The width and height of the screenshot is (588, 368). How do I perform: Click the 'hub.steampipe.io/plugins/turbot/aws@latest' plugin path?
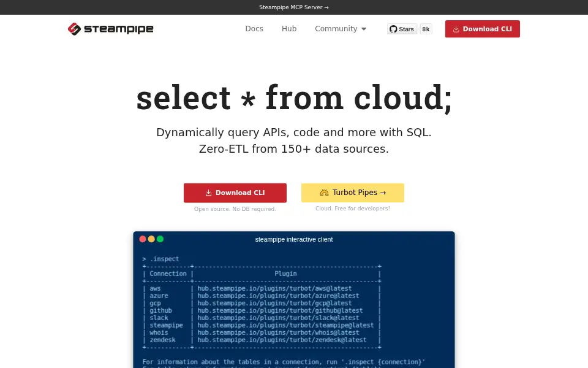(x=275, y=288)
